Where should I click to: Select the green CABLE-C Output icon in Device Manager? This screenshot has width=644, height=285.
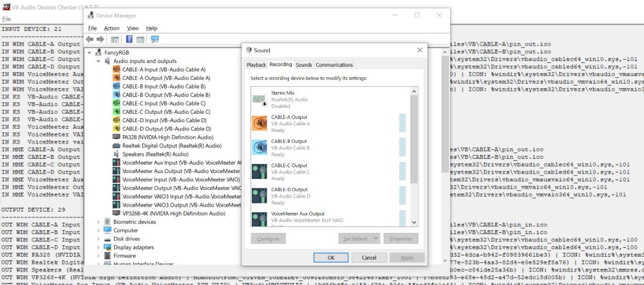(116, 112)
